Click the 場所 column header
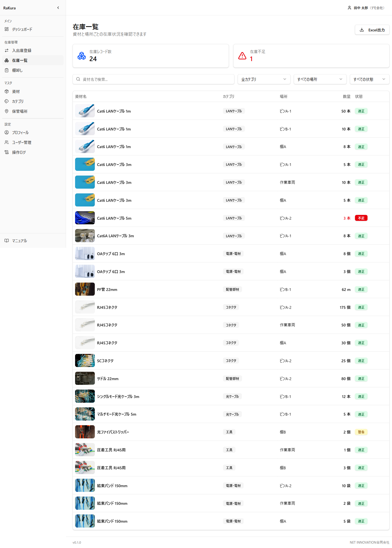Viewport: 392px width, 548px height. pyautogui.click(x=284, y=97)
